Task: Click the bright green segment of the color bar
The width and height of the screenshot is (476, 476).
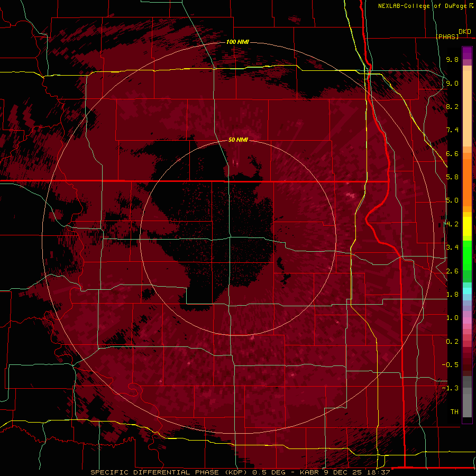Action: coord(467,255)
